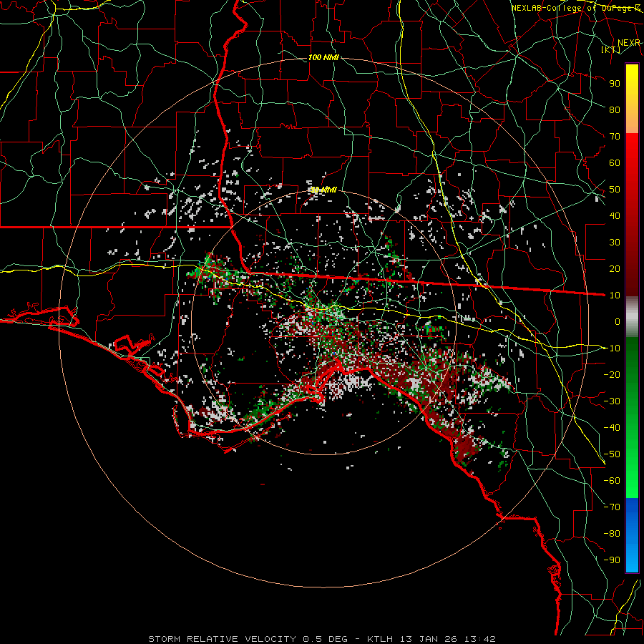Click the NEXR label above the color scale
The width and height of the screenshot is (644, 644).
[629, 43]
